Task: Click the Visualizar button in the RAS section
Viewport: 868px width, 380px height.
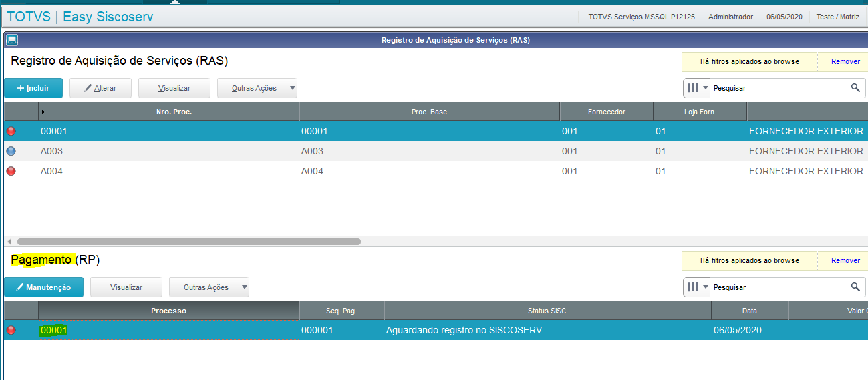Action: click(174, 88)
